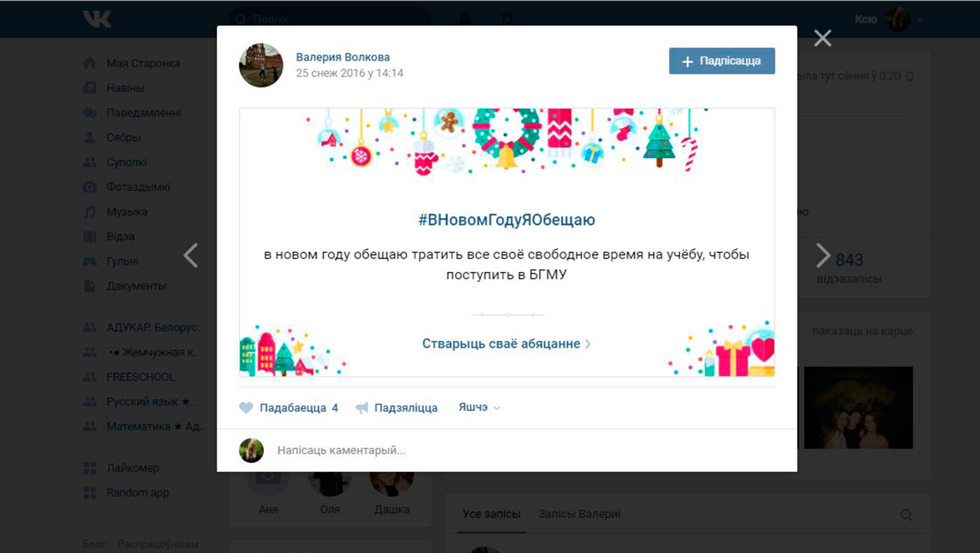The height and width of the screenshot is (553, 980).
Task: Open Валерия's avatar photo in post header
Action: pos(261,65)
